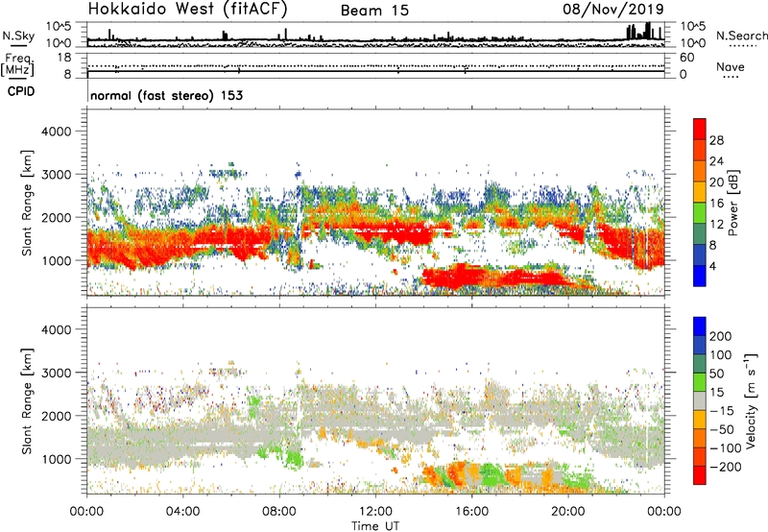Select light green Power colorbar segment between 12 and 16
Image resolution: width=768 pixels, height=532 pixels.
click(700, 212)
